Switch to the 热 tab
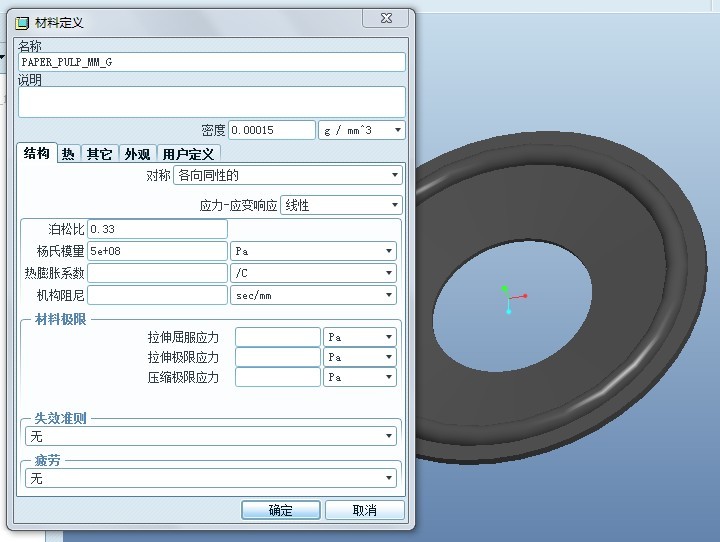720x542 pixels. pos(68,154)
